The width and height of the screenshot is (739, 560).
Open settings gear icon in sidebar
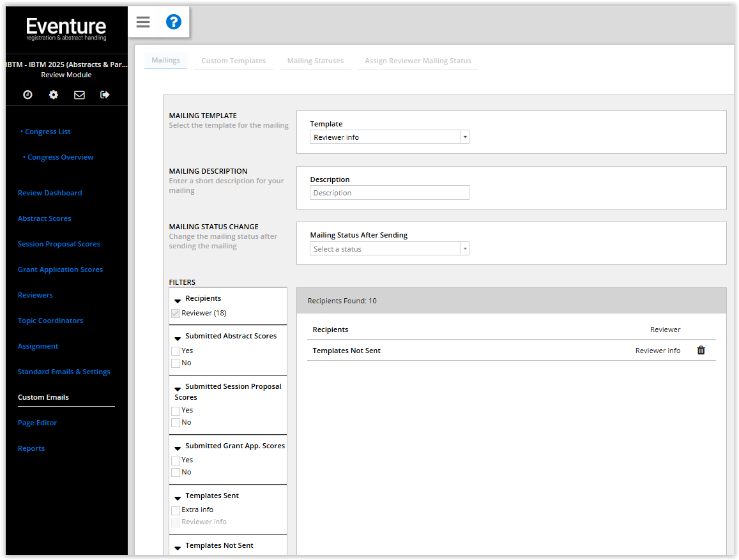(x=54, y=95)
